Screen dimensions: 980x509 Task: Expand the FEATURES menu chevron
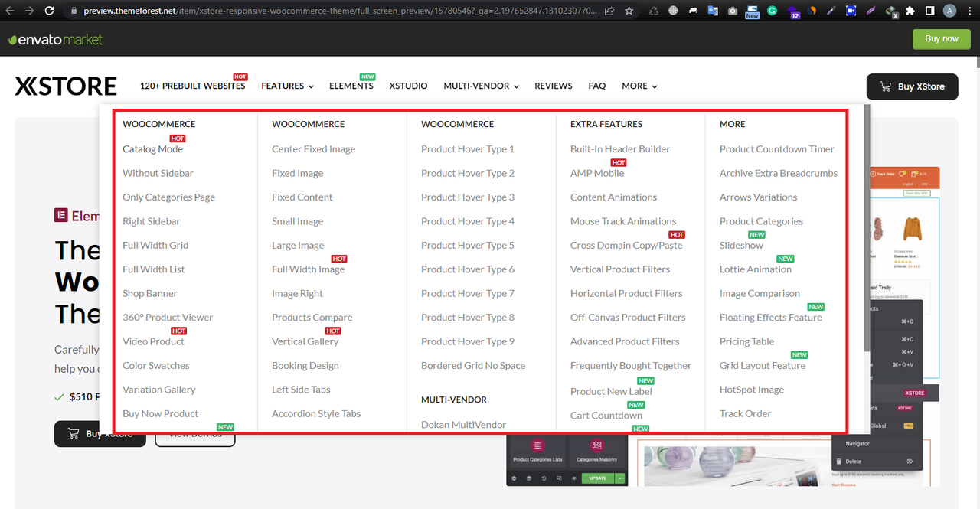311,87
